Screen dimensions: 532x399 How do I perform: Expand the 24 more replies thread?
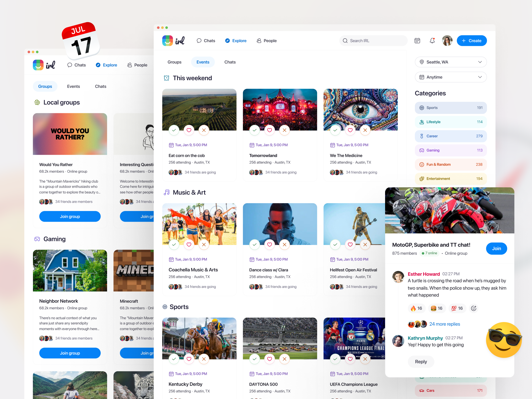tap(444, 324)
